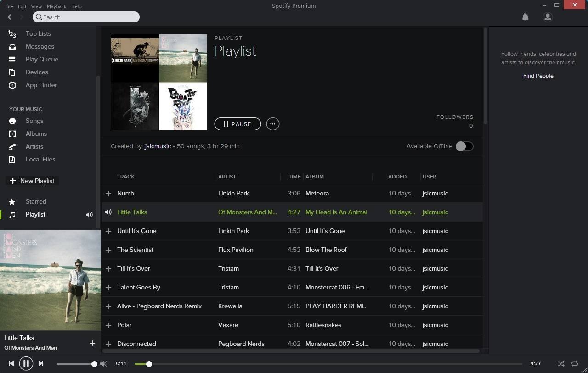Click speaker icon on Little Talks row
Viewport: 588px width, 373px height.
[x=108, y=212]
